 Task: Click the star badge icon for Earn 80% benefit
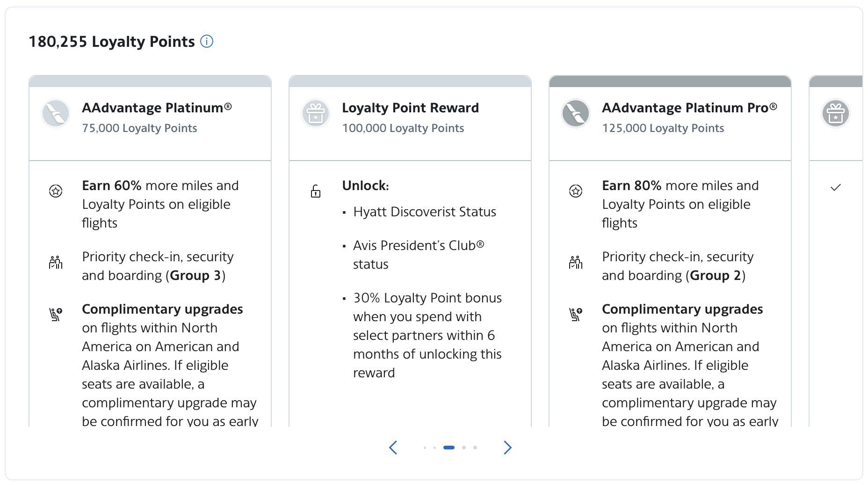[x=576, y=191]
